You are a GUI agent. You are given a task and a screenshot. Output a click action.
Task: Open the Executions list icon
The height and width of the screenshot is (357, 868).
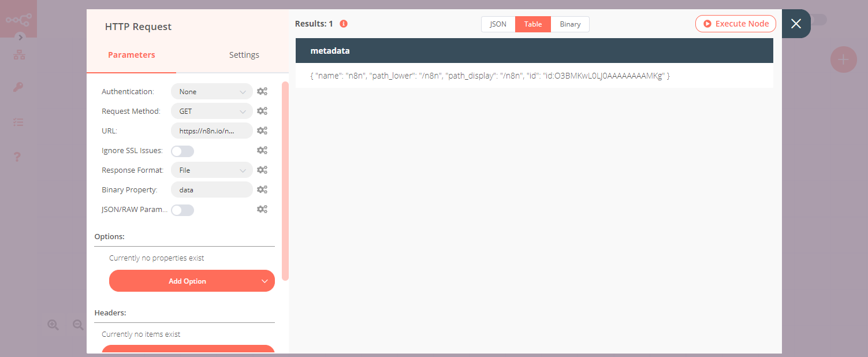18,122
